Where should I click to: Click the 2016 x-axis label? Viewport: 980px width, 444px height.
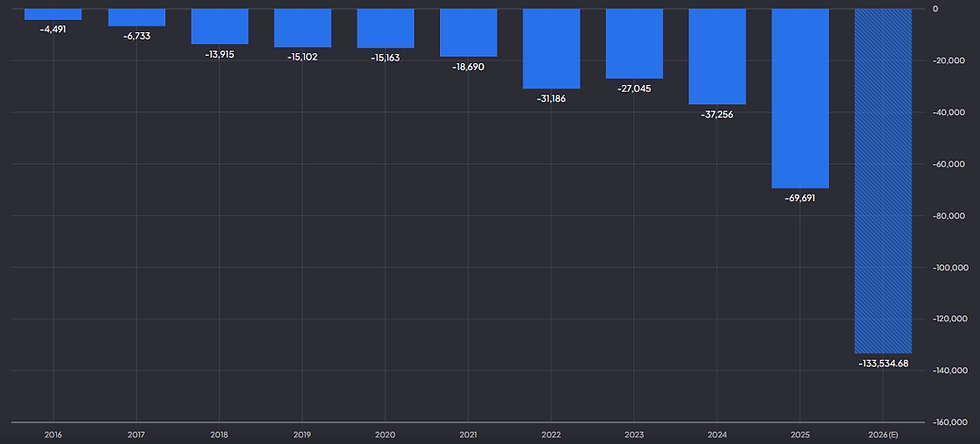click(53, 434)
